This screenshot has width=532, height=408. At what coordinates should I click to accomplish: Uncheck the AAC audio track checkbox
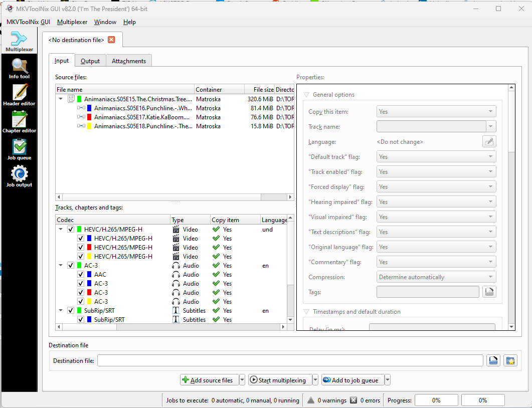click(x=81, y=275)
